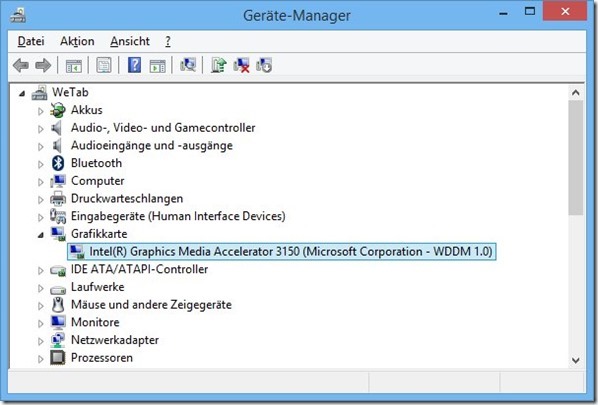Expand the Akkus category
The image size is (598, 405).
coord(41,111)
